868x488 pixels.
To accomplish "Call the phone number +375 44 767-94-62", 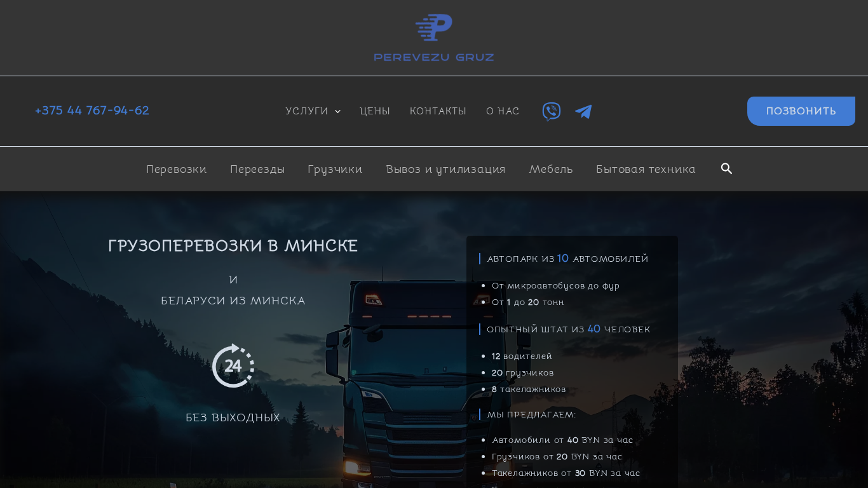I will 92,111.
